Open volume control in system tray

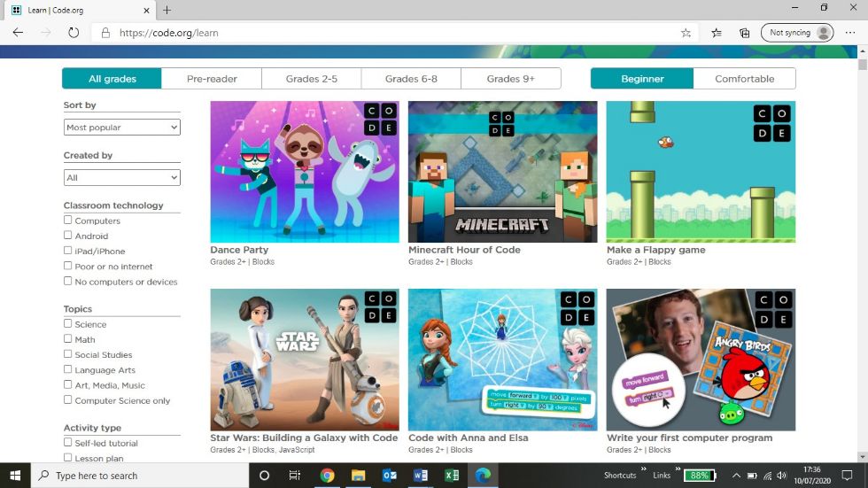(781, 476)
